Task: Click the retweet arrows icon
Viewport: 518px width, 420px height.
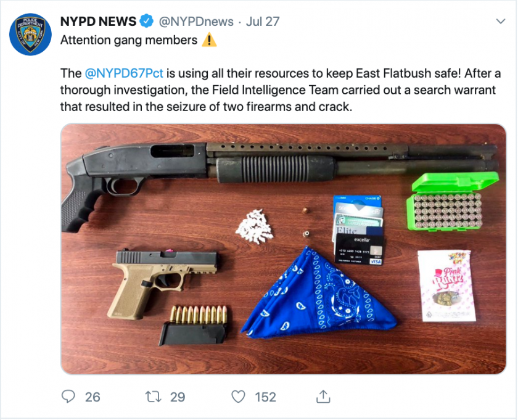Action: click(x=154, y=397)
